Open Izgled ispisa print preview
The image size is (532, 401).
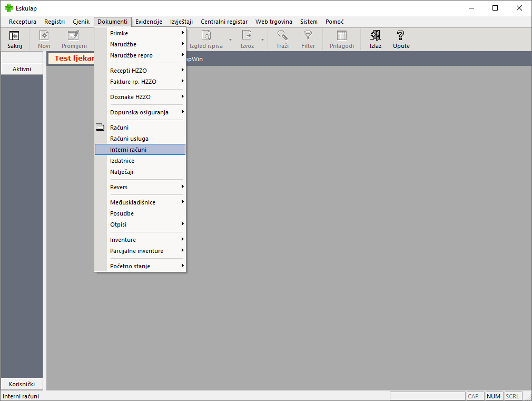coord(206,36)
